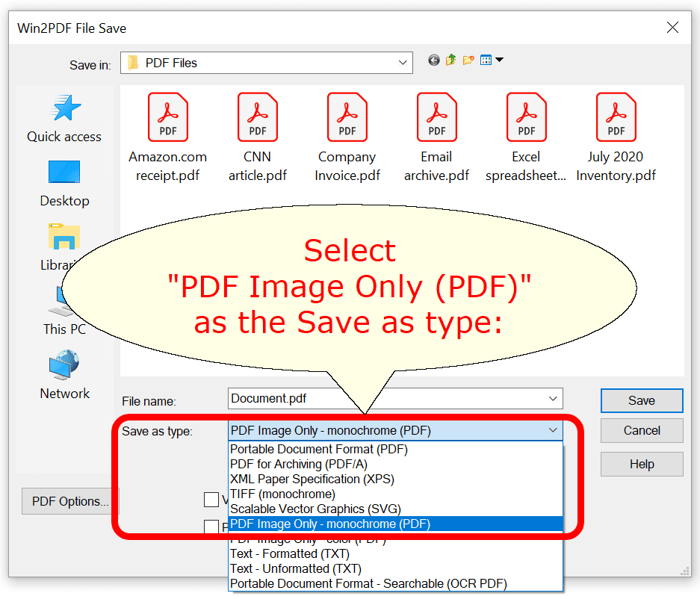Click the Save button

coord(641,400)
